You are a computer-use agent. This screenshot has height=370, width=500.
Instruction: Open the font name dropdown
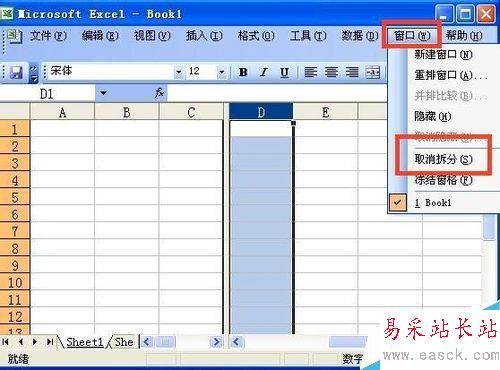[x=179, y=72]
